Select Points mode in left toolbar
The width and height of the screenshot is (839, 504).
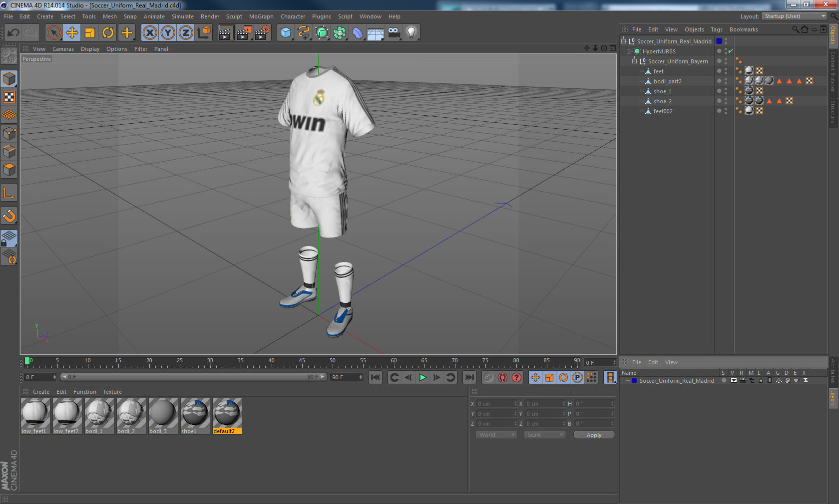point(9,133)
